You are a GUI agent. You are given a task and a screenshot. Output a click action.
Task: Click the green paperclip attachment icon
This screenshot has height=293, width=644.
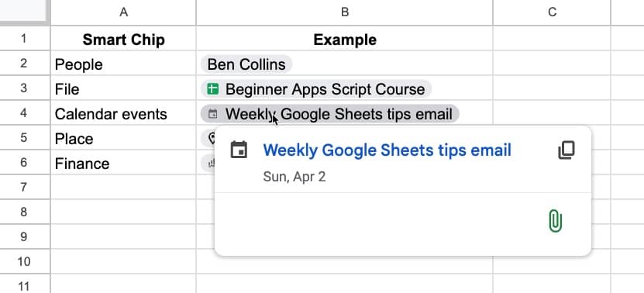(x=555, y=221)
